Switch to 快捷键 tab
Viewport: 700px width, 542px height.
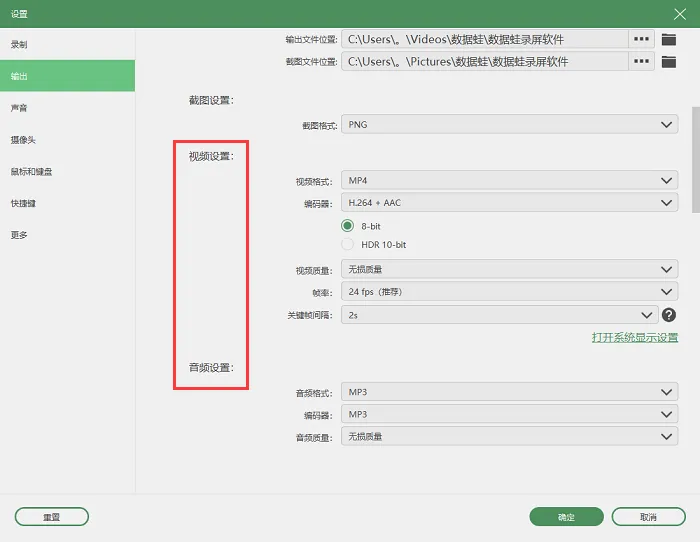pyautogui.click(x=67, y=203)
